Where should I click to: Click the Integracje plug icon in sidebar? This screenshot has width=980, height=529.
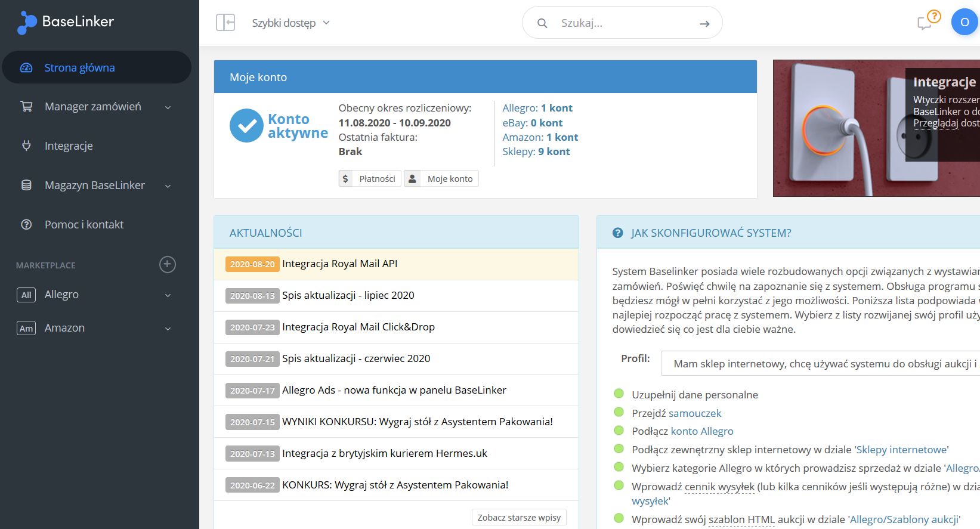(x=26, y=146)
